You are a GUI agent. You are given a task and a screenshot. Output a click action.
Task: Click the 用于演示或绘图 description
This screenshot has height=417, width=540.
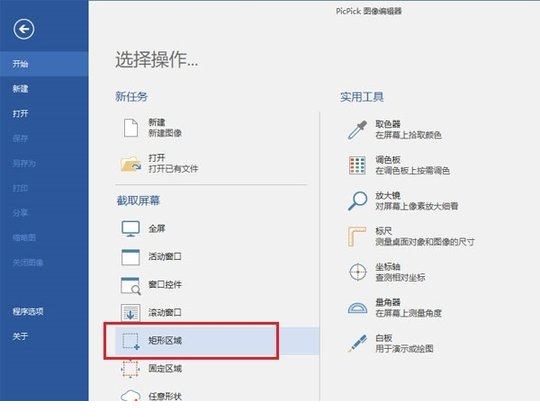pos(404,349)
